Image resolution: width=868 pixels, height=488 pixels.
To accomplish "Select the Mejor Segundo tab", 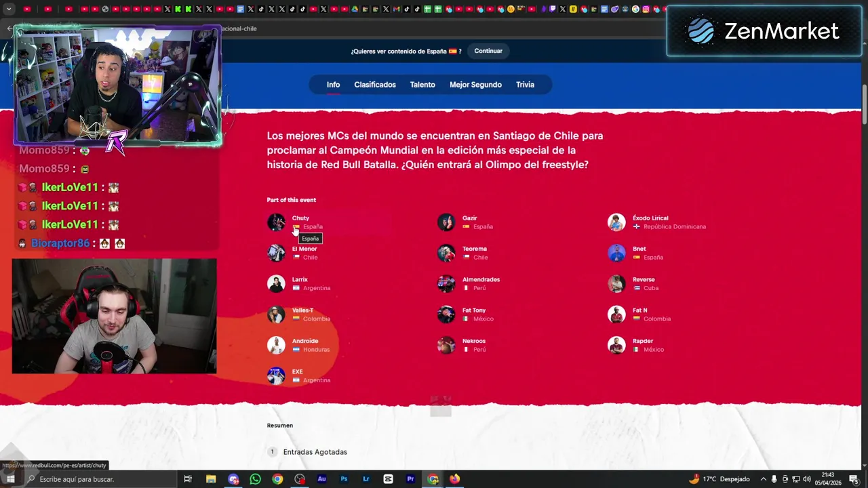I will point(475,85).
